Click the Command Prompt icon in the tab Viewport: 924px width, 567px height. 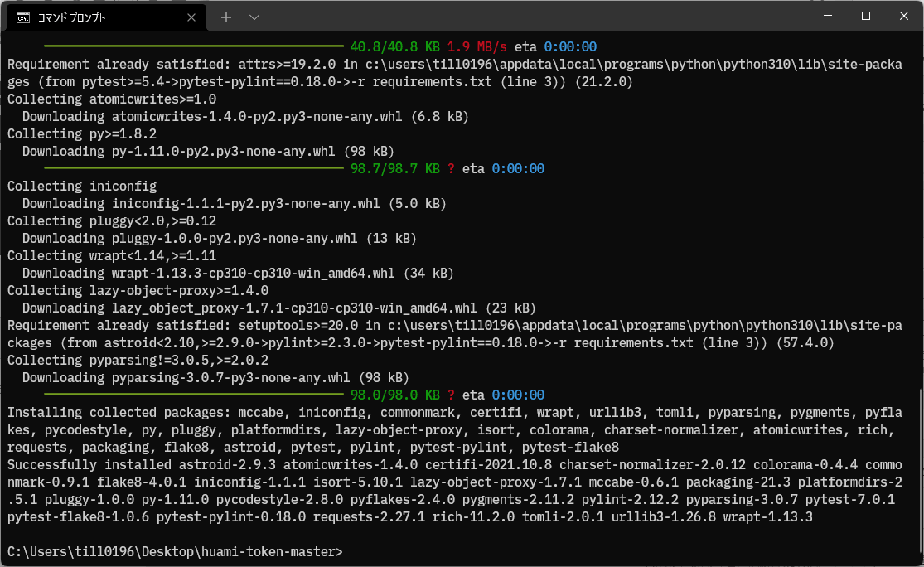pyautogui.click(x=23, y=17)
